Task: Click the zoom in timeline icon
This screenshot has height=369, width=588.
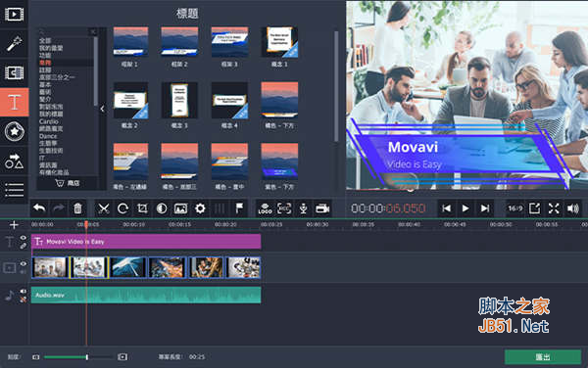Action: tap(122, 357)
